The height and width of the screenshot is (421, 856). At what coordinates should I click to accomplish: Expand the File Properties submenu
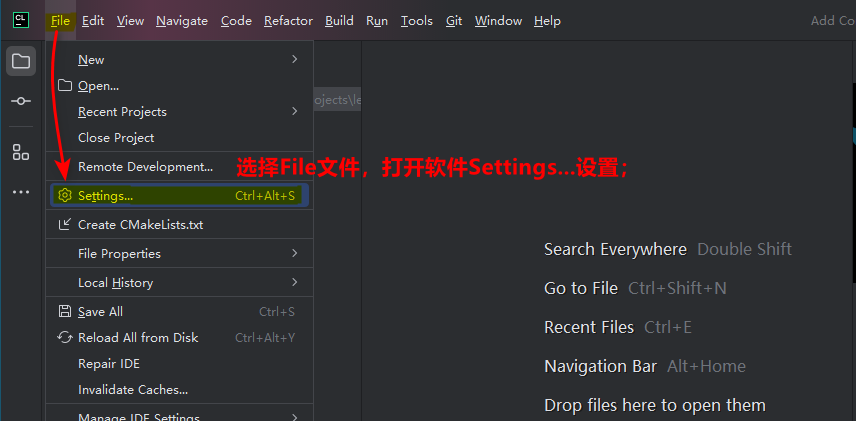pos(295,254)
